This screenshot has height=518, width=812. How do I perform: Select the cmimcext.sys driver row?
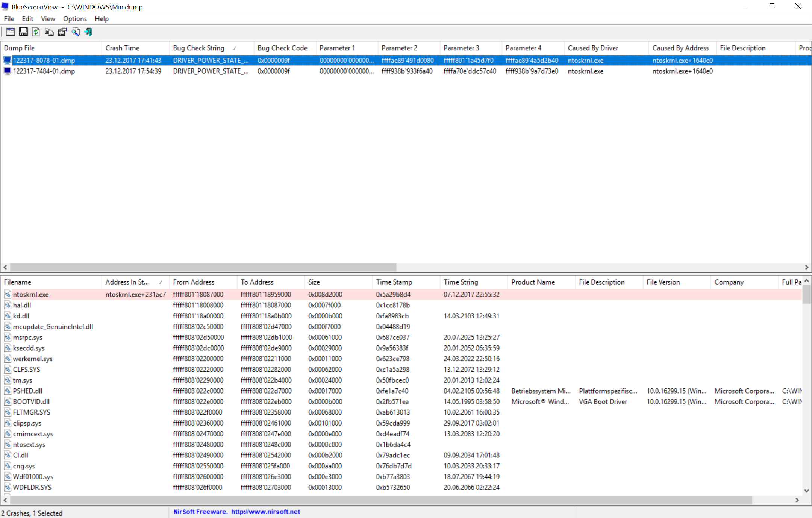(401, 434)
